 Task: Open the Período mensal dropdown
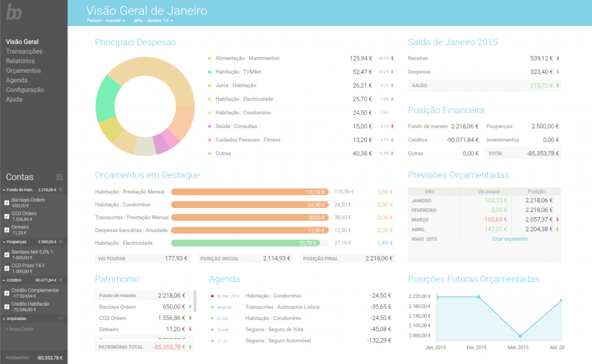[x=116, y=21]
